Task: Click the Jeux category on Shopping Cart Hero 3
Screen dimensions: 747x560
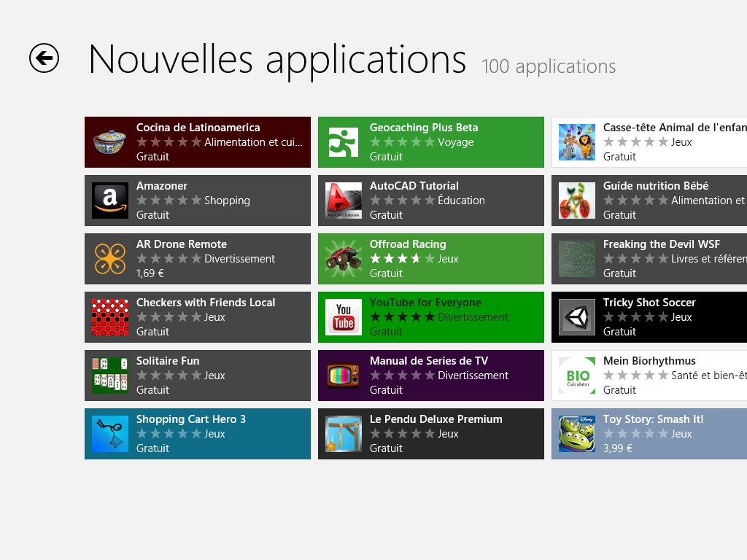Action: pyautogui.click(x=215, y=434)
